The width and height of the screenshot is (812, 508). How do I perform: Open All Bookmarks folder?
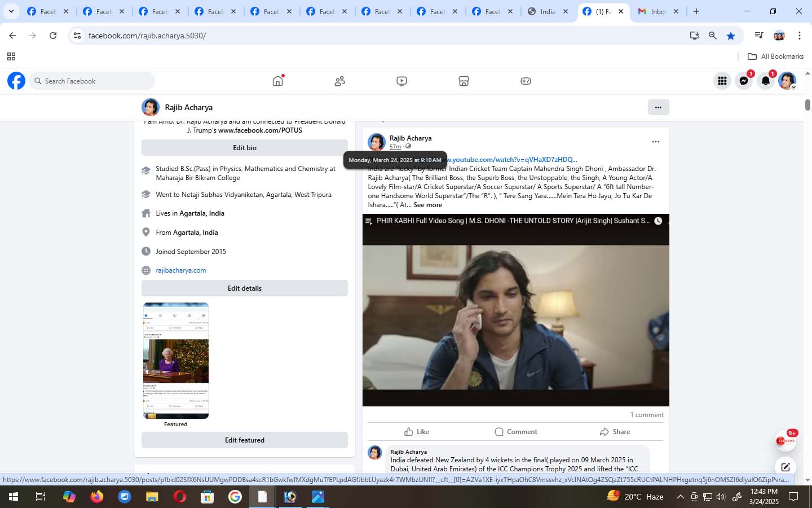(775, 56)
